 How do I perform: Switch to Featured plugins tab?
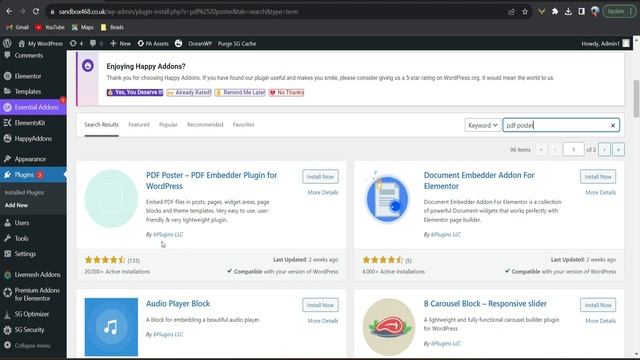coord(139,124)
